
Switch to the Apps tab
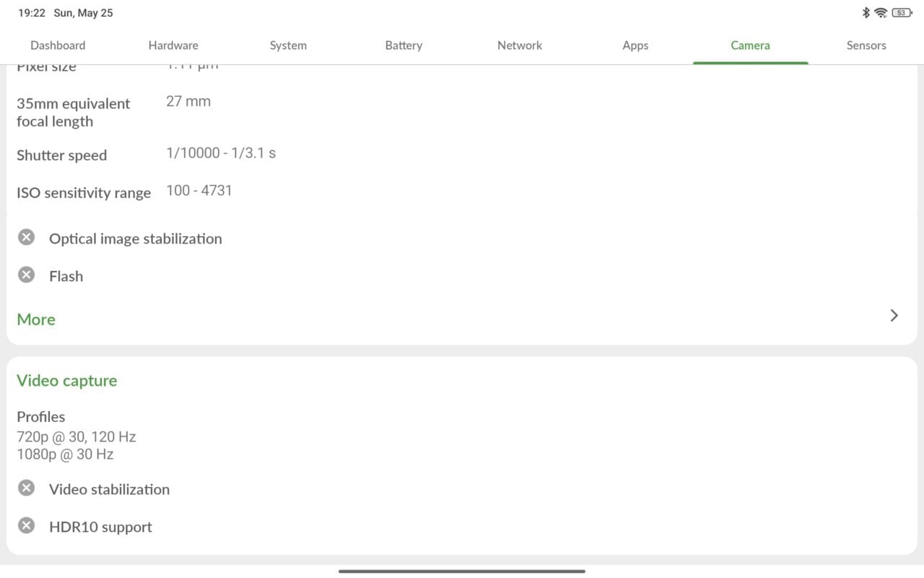coord(635,45)
